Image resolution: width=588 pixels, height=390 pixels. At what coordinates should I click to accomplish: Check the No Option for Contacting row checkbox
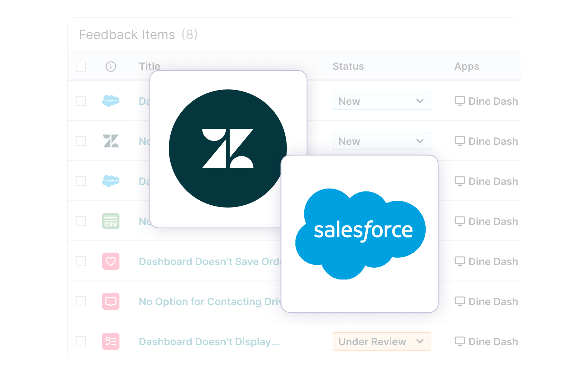(x=81, y=301)
